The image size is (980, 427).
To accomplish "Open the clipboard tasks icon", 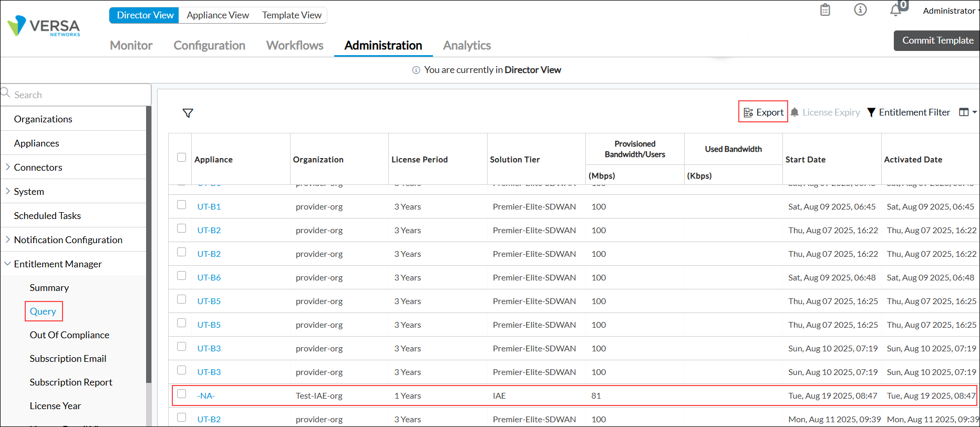I will point(825,10).
